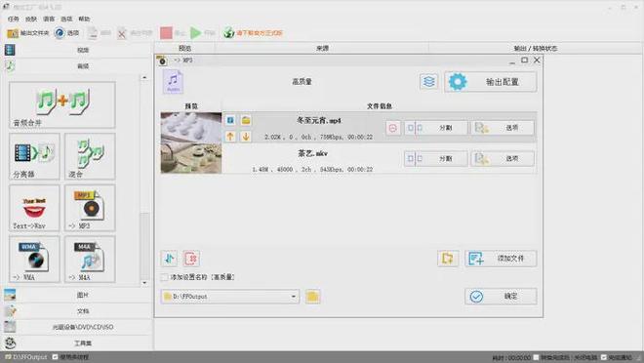Click 选项 button for 冬至元宵.mp4

click(x=503, y=128)
